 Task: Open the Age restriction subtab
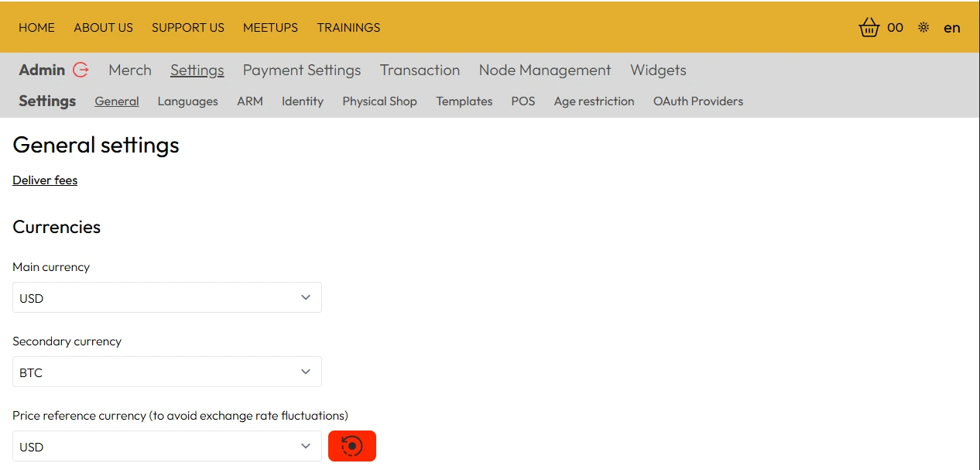pyautogui.click(x=594, y=101)
